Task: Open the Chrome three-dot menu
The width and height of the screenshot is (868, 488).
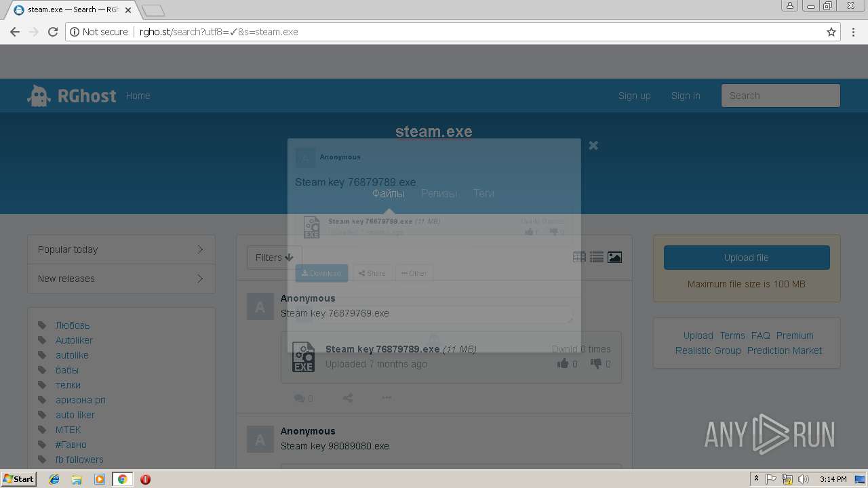Action: pos(853,32)
